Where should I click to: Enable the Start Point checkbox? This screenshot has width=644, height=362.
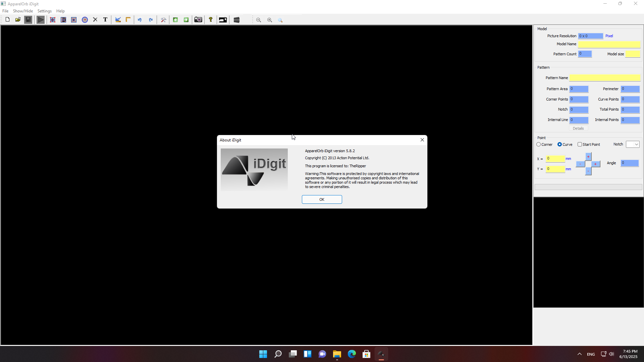pyautogui.click(x=580, y=144)
